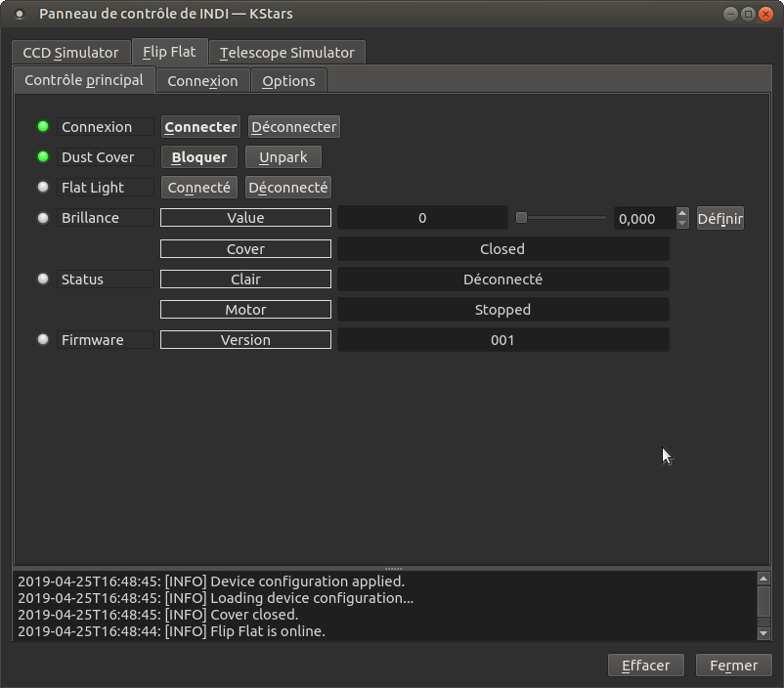Click the Flat Light property label

[106, 188]
